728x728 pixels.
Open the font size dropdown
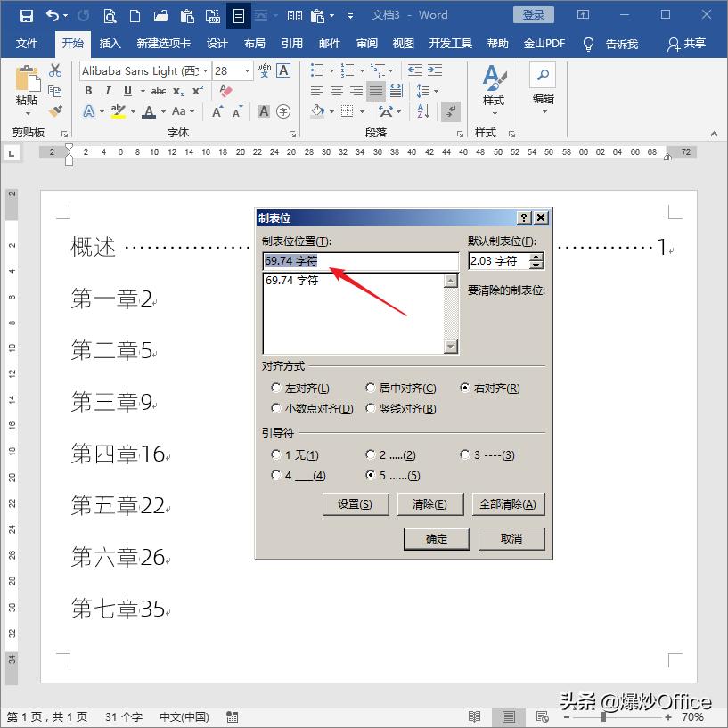coord(247,70)
